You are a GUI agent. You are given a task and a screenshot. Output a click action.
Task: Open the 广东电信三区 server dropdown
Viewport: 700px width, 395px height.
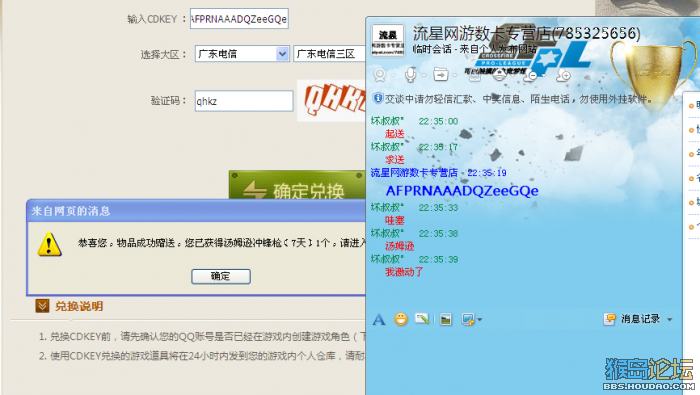point(329,54)
